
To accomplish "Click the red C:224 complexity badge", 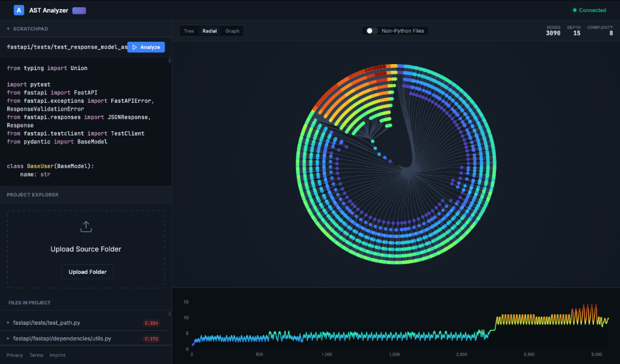I will click(153, 322).
